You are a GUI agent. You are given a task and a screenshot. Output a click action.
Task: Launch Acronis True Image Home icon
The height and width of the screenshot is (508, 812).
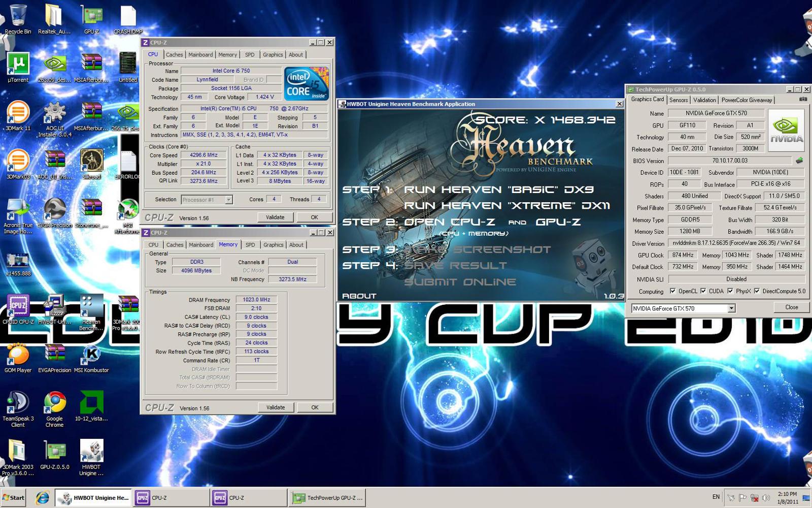[18, 215]
